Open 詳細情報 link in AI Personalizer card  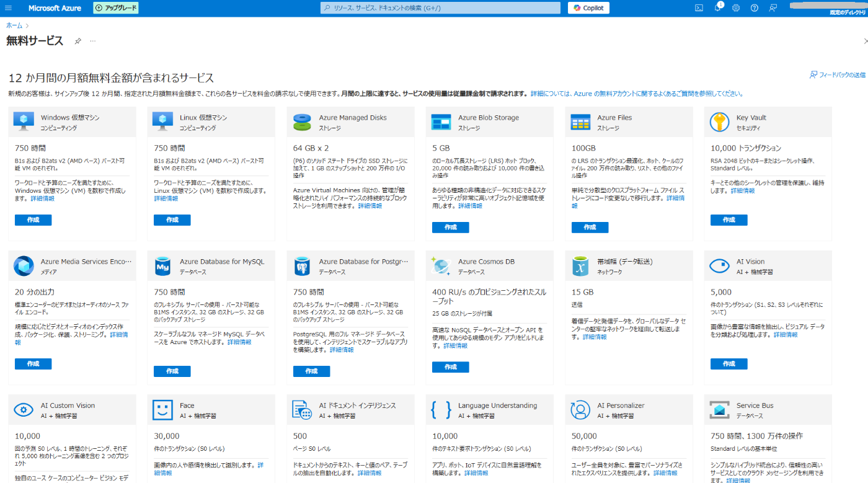(x=665, y=473)
